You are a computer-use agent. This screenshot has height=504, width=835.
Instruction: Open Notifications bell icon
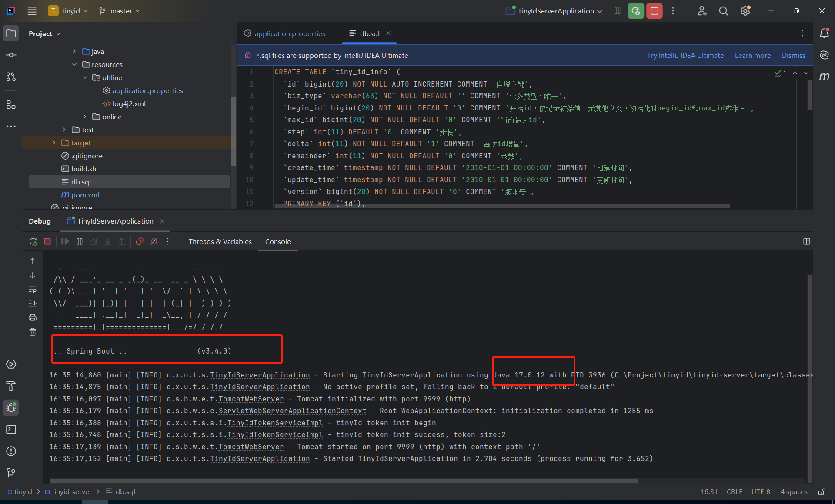pos(824,33)
